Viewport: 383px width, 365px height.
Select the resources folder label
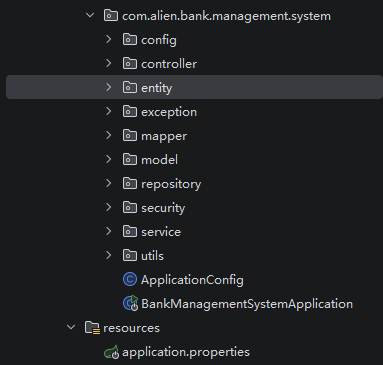(x=131, y=328)
